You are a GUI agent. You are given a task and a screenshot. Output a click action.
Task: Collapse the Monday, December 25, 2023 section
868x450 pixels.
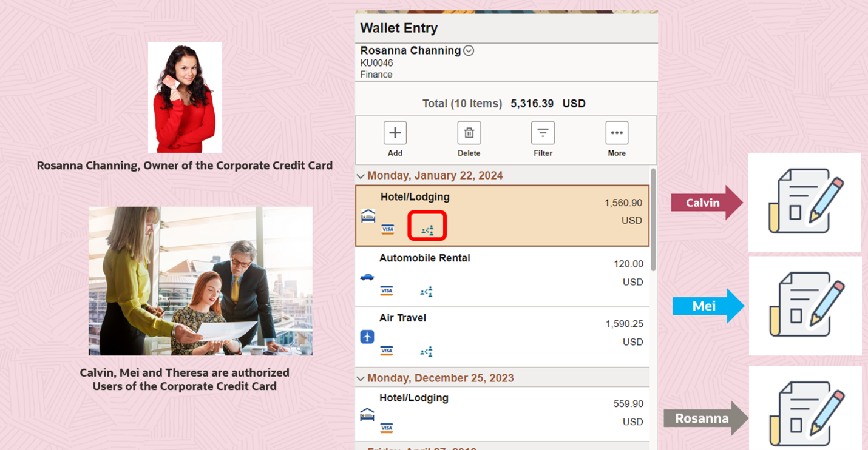tap(361, 377)
